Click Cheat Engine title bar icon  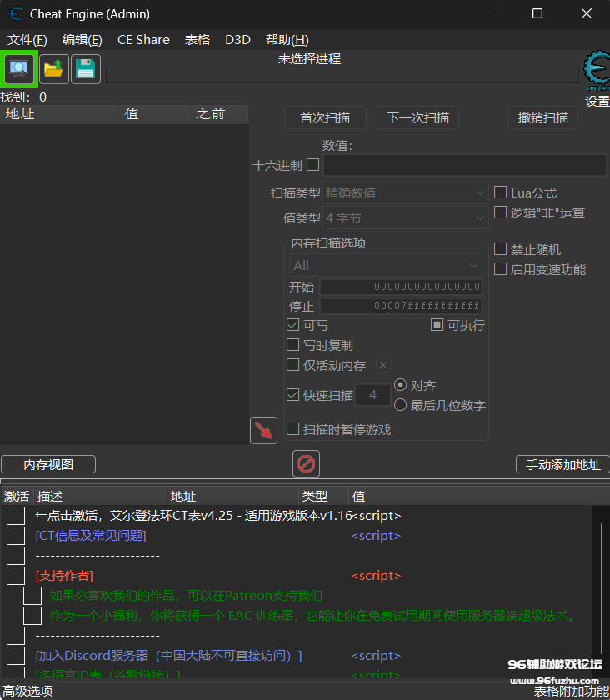click(16, 14)
